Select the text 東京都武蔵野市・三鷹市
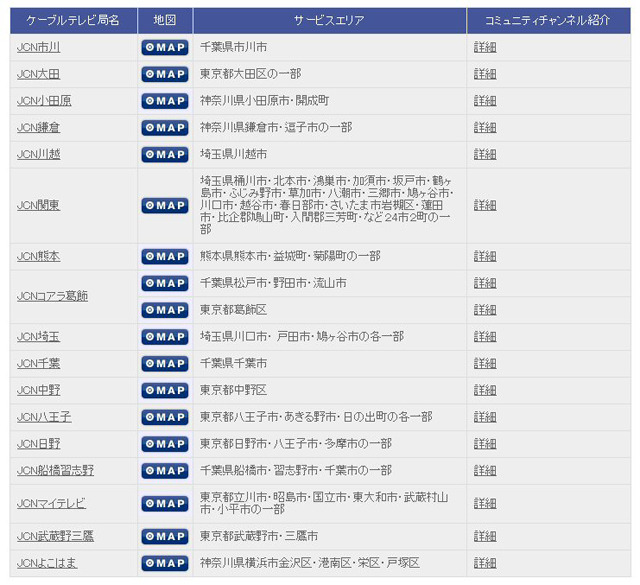The height and width of the screenshot is (585, 640). (x=259, y=536)
